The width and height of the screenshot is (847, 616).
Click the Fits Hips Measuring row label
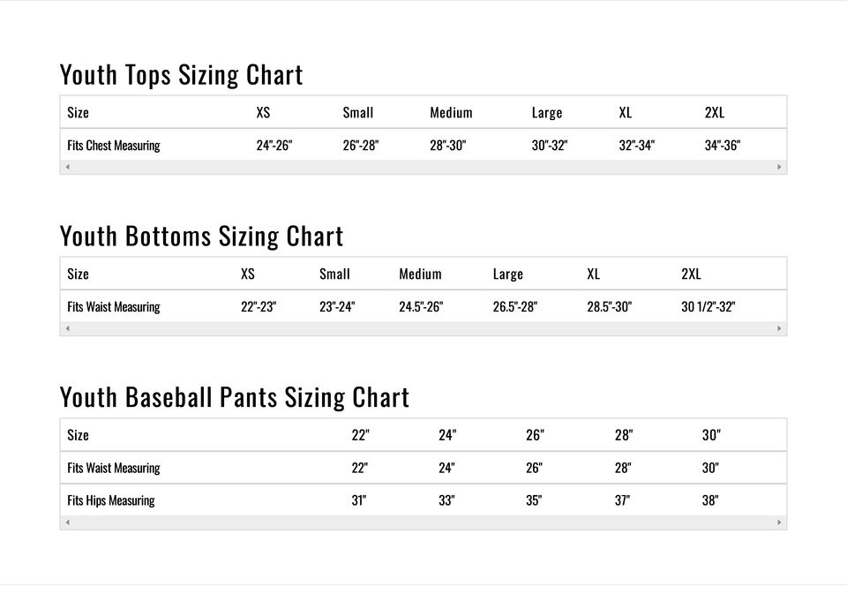[110, 500]
